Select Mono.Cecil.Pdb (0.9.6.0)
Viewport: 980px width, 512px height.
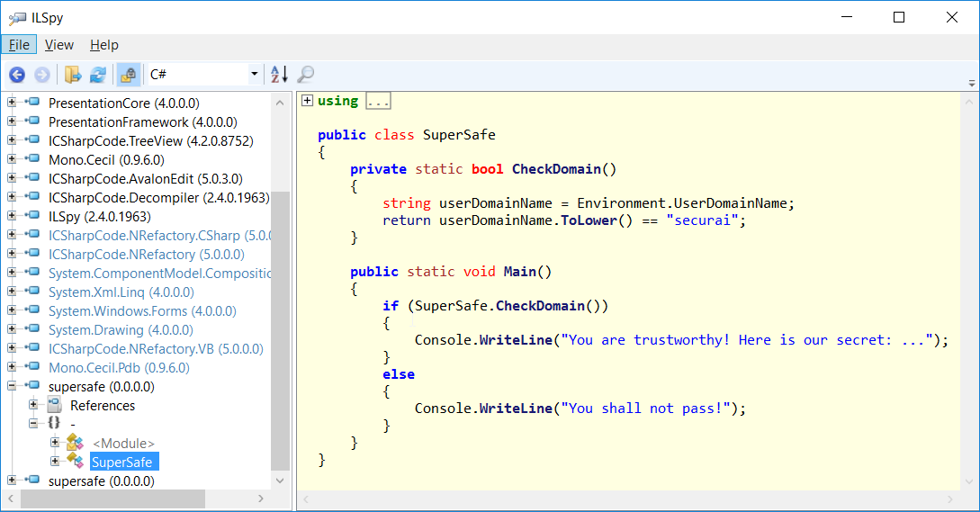(x=120, y=368)
